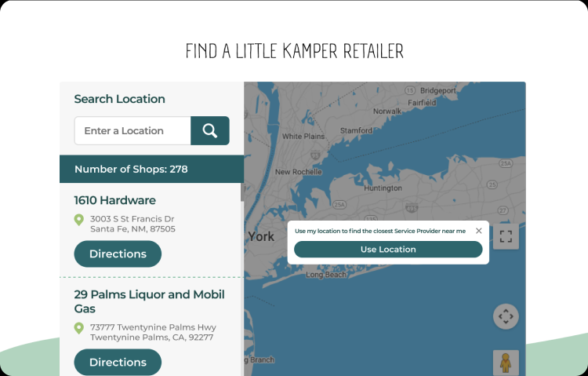
Task: Click the New Rochelle map label
Action: tap(299, 172)
